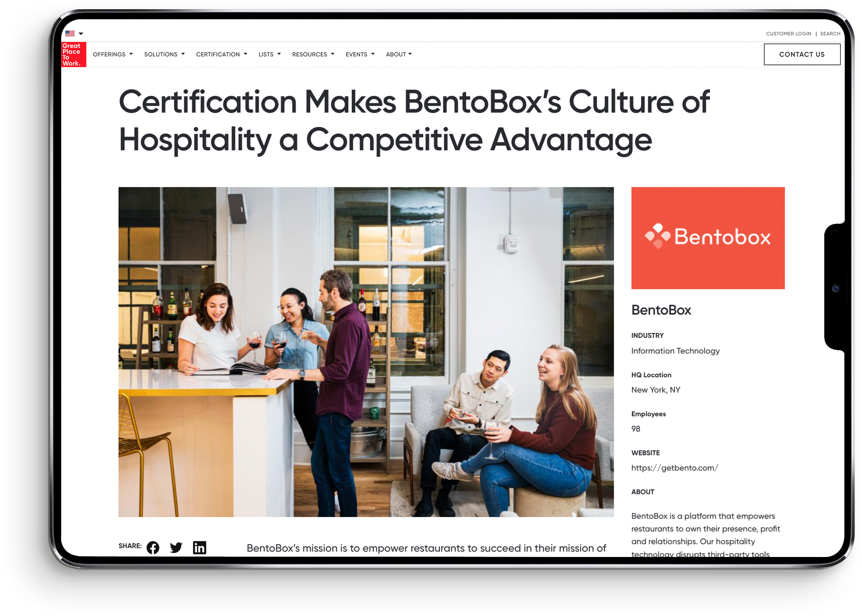Visit the getbento.com website link

(674, 468)
